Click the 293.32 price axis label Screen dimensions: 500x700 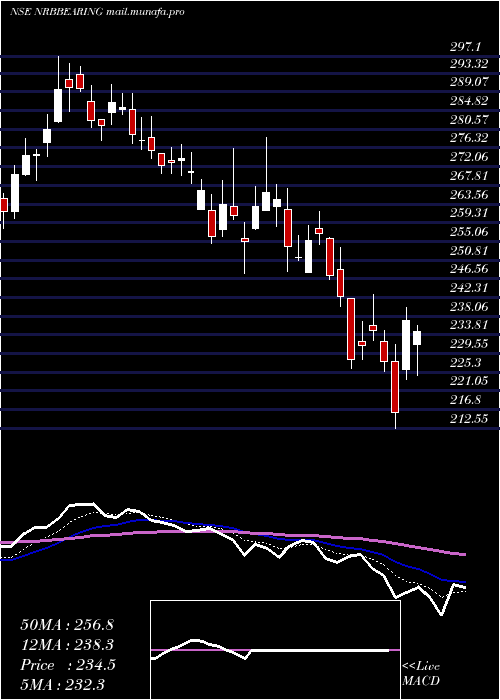click(468, 64)
